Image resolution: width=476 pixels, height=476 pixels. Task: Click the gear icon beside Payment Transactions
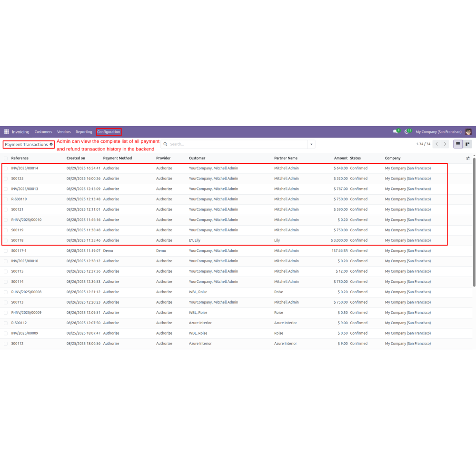[51, 144]
